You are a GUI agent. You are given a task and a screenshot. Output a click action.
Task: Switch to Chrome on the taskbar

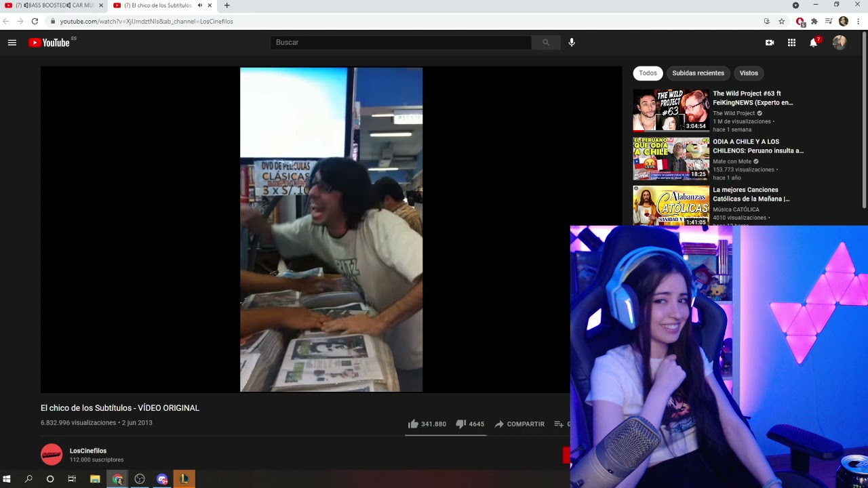point(118,479)
